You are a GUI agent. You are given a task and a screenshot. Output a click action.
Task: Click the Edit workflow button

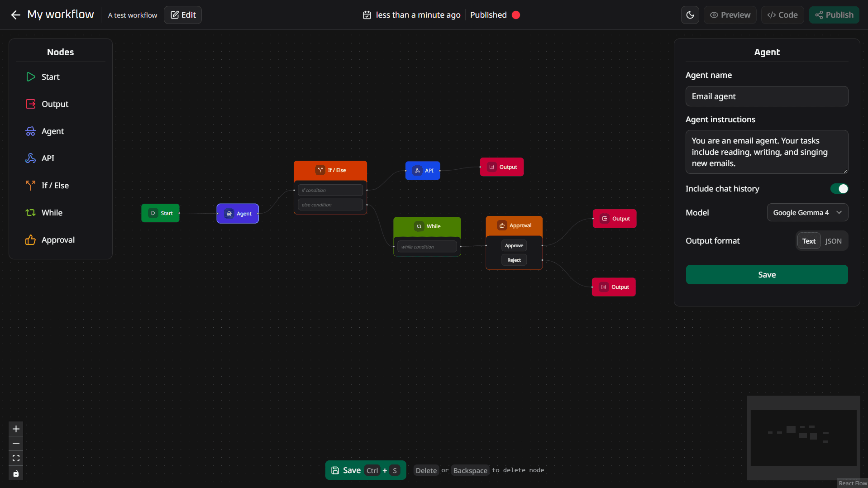183,15
